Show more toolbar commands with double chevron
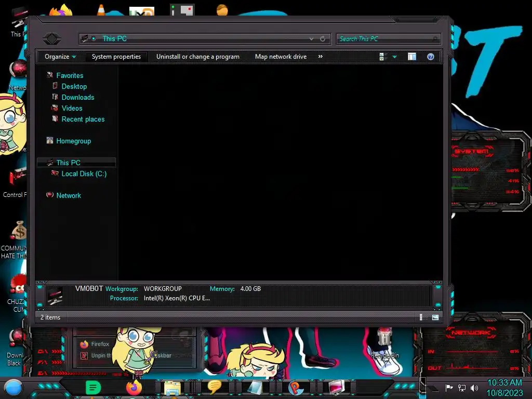This screenshot has height=399, width=532. 320,57
